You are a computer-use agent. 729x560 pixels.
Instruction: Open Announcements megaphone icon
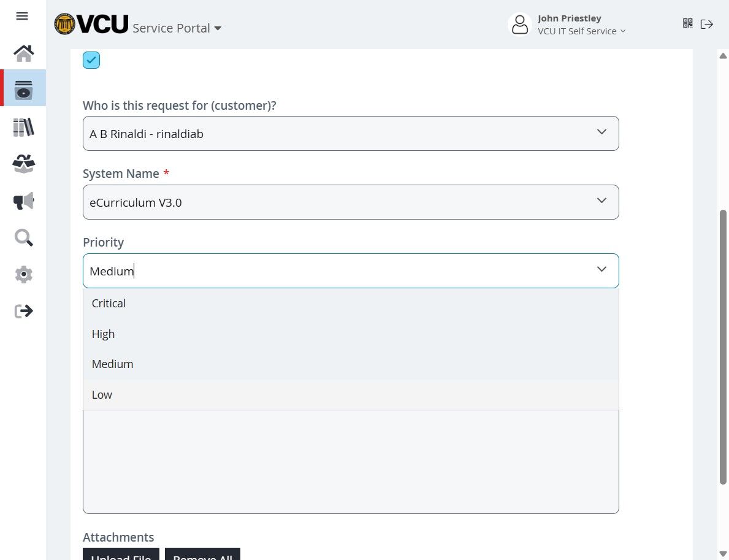(24, 201)
